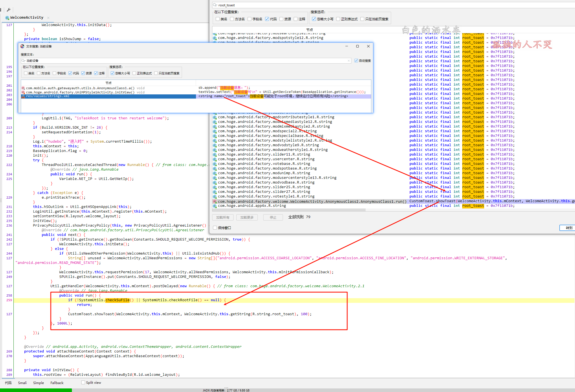The height and width of the screenshot is (392, 575).
Task: Click method icon of UniMPStyle1Activity.initView result
Action: coord(23,92)
